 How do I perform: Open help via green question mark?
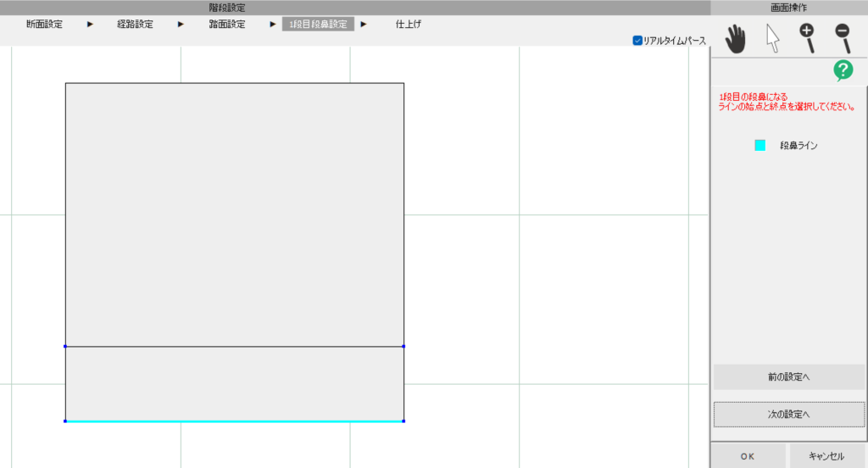click(x=843, y=71)
